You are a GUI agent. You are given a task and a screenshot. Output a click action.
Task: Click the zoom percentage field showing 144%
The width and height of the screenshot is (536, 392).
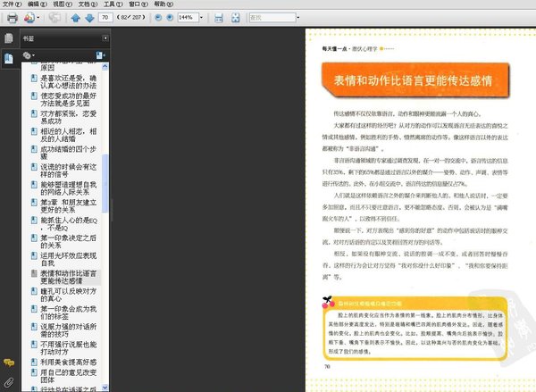click(x=188, y=18)
